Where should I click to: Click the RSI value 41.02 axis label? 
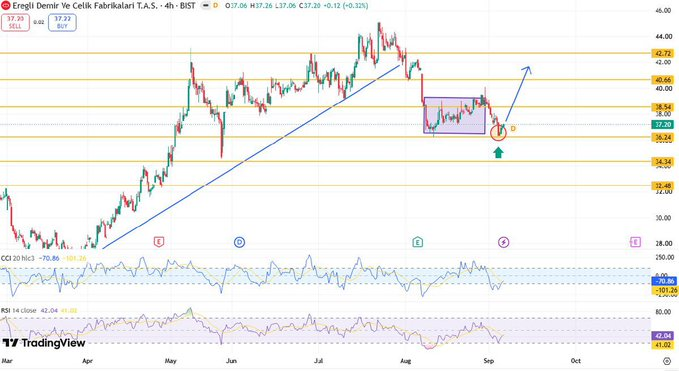point(663,345)
